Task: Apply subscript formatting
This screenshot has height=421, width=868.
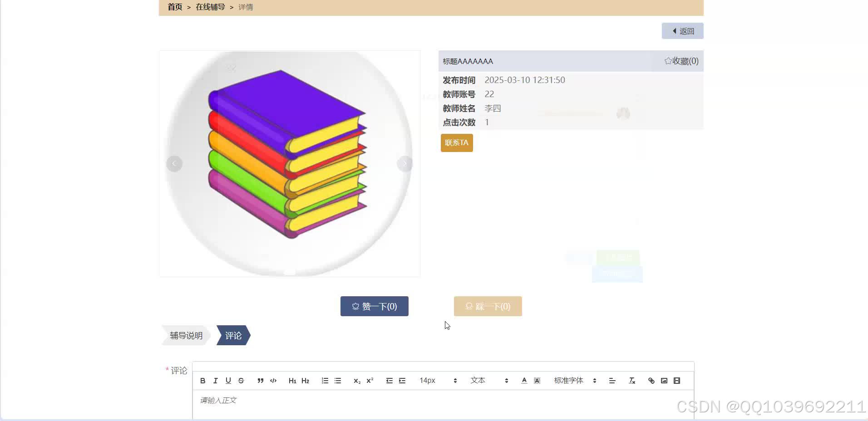Action: [357, 381]
